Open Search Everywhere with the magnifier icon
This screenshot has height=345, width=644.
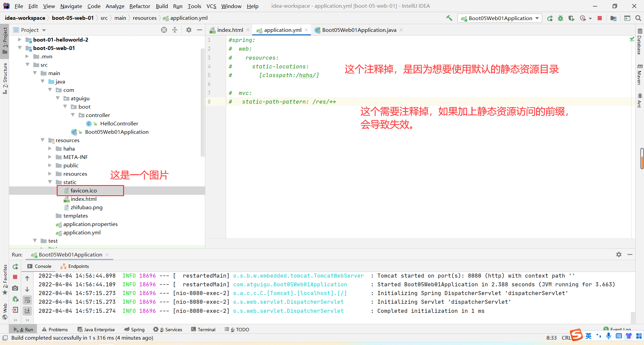click(x=638, y=18)
